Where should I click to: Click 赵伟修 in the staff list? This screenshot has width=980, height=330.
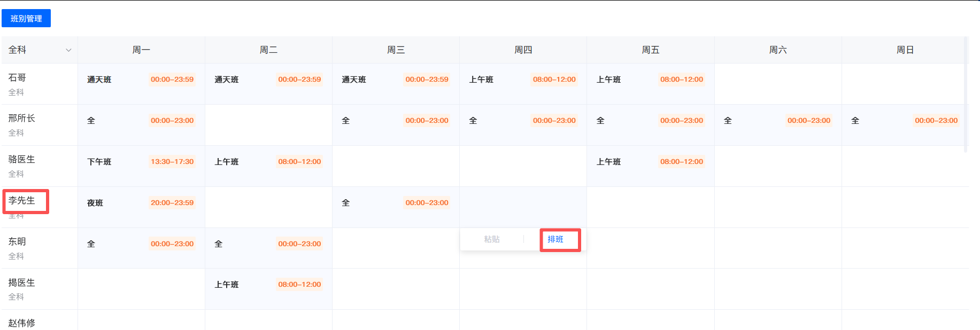click(x=22, y=323)
